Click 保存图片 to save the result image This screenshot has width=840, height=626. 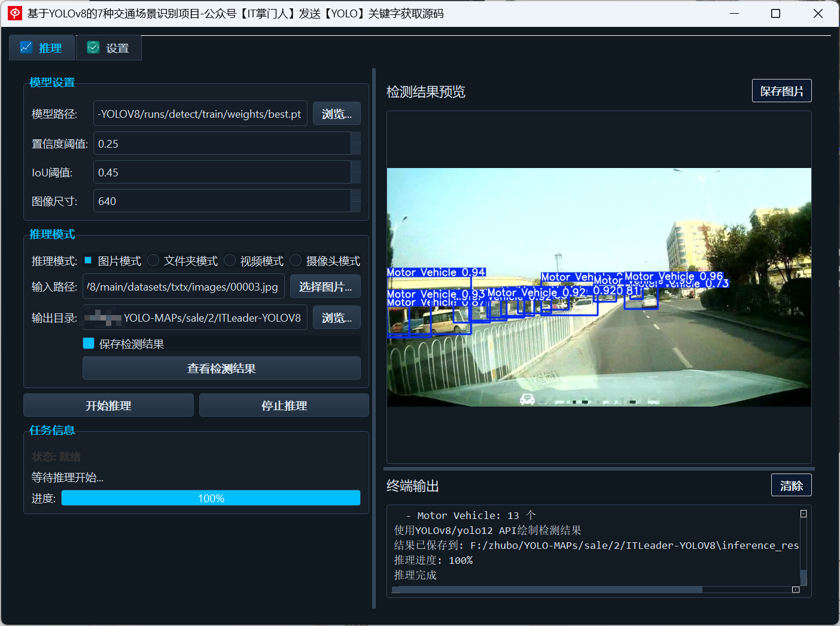(781, 90)
